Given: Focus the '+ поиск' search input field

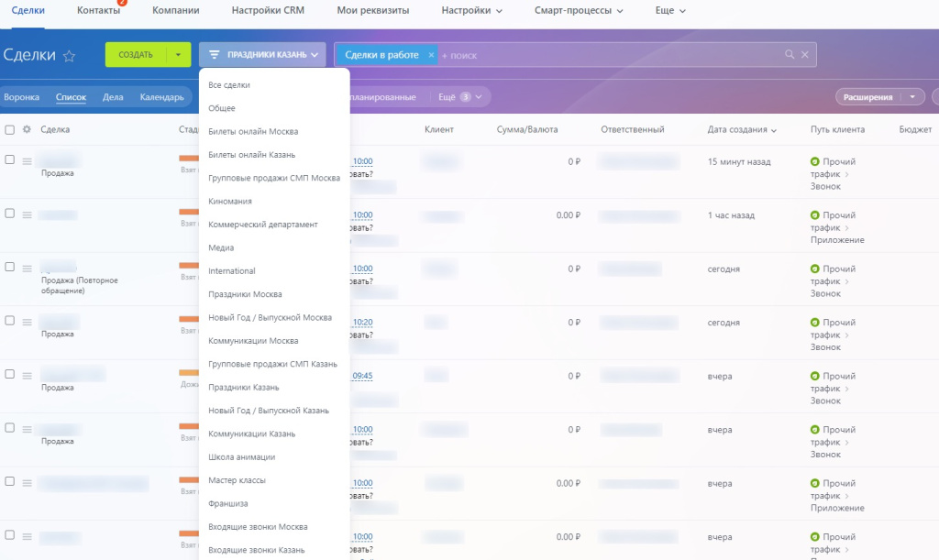Looking at the screenshot, I should pyautogui.click(x=610, y=55).
